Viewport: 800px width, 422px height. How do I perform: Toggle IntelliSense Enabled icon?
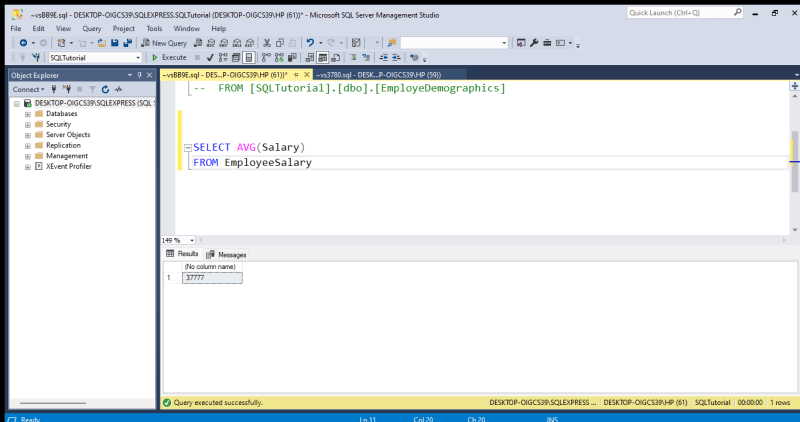(248, 58)
